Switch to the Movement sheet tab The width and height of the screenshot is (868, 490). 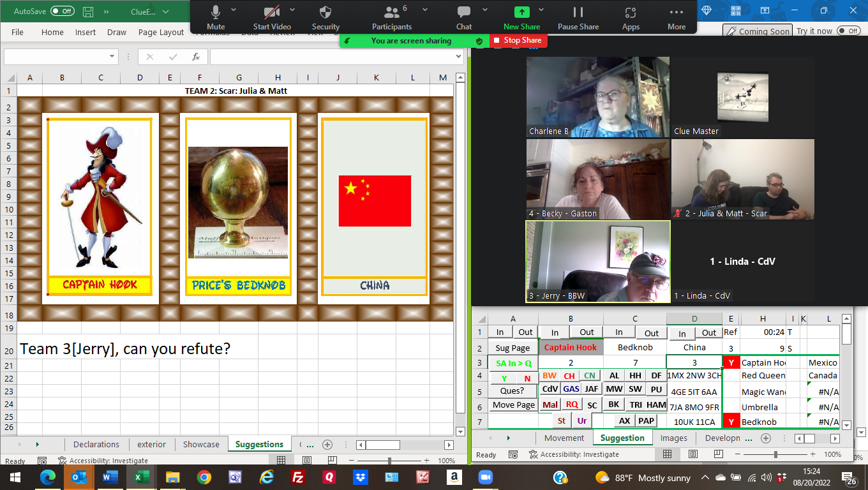click(564, 438)
